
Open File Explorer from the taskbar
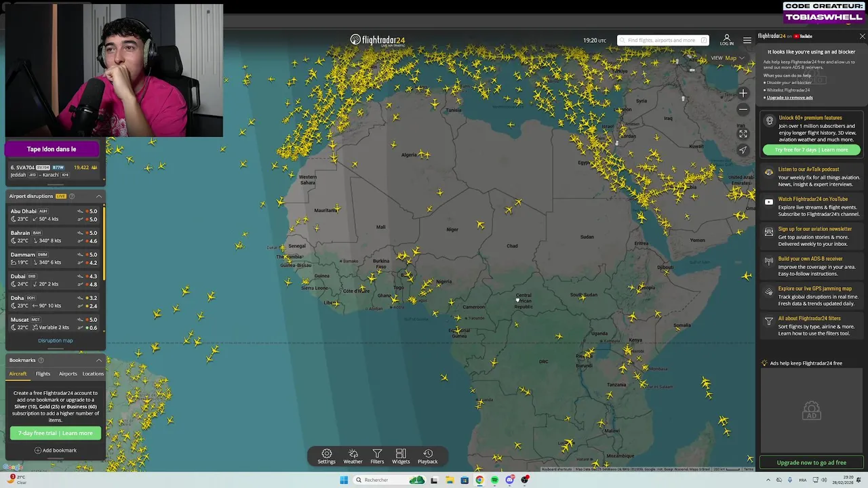(449, 480)
